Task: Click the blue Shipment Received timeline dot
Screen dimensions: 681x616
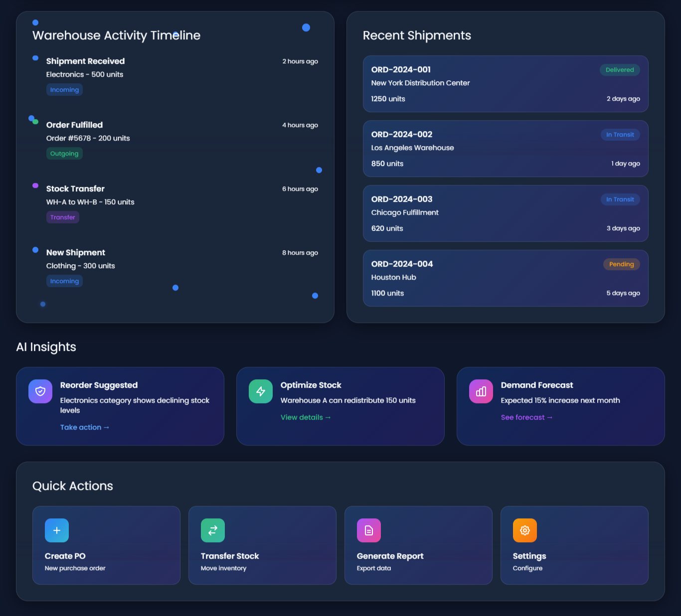Action: point(35,58)
